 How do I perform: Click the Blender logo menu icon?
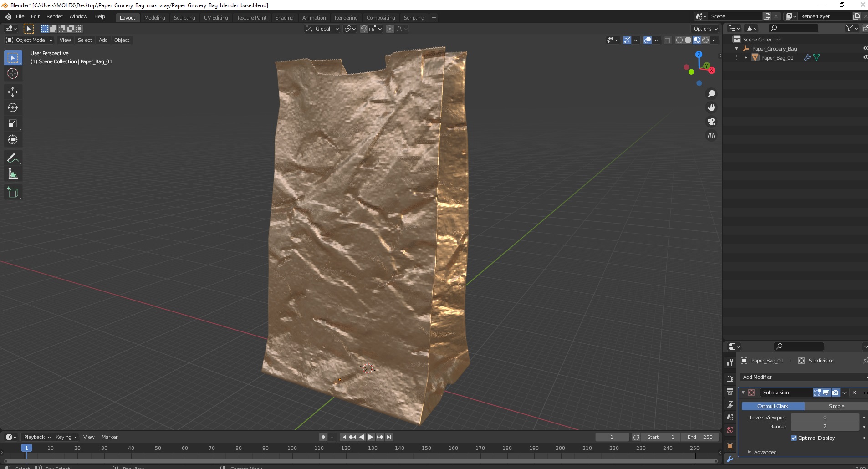point(8,16)
